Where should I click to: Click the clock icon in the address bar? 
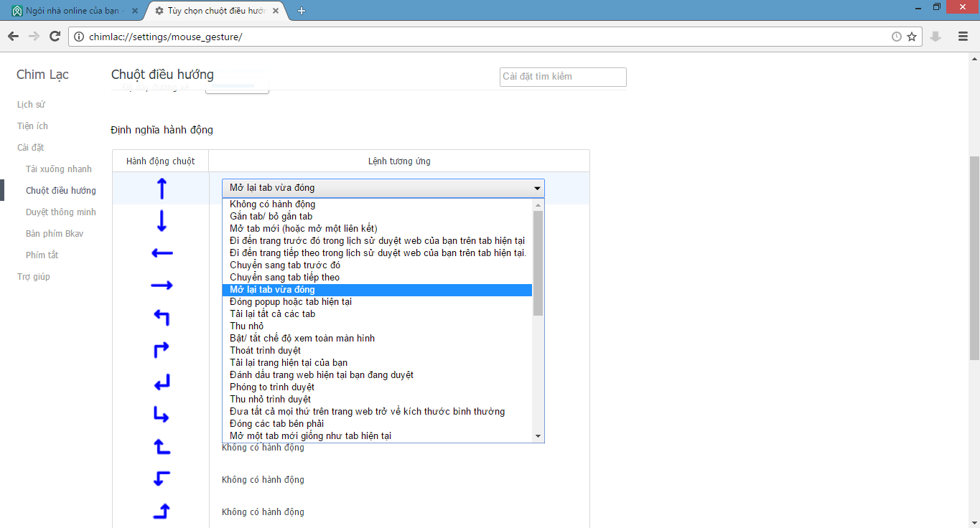(x=897, y=37)
